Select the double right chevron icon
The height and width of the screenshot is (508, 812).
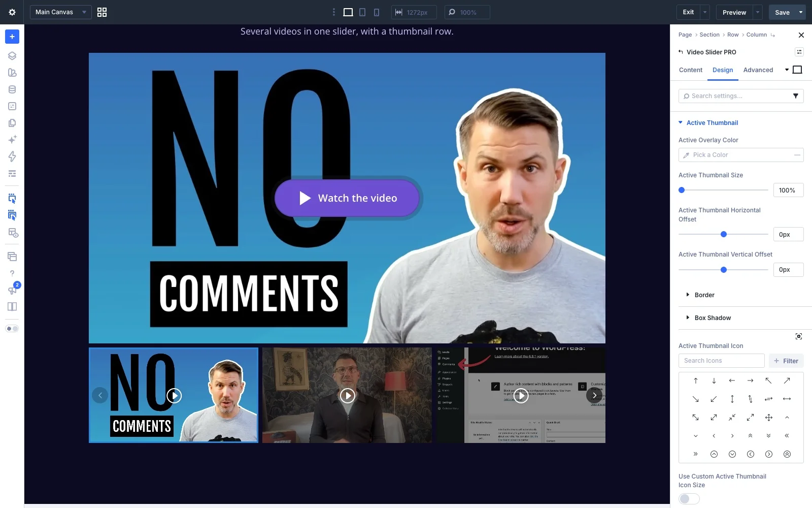[696, 454]
